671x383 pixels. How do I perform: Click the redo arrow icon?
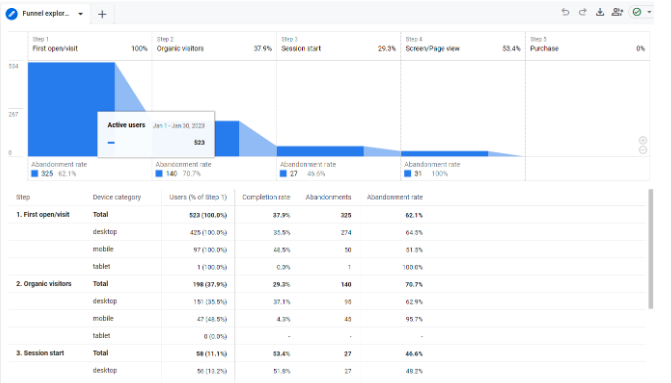tap(582, 12)
